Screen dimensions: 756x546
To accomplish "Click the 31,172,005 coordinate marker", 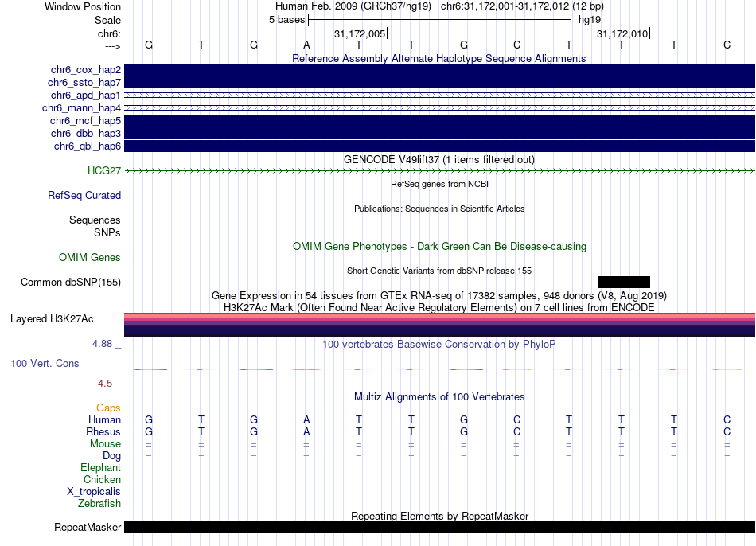I will tap(360, 33).
